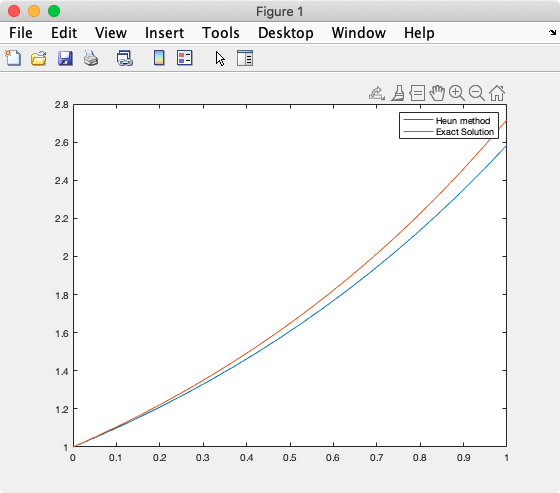This screenshot has height=493, width=560.
Task: Select the Pan hand tool
Action: pyautogui.click(x=437, y=93)
